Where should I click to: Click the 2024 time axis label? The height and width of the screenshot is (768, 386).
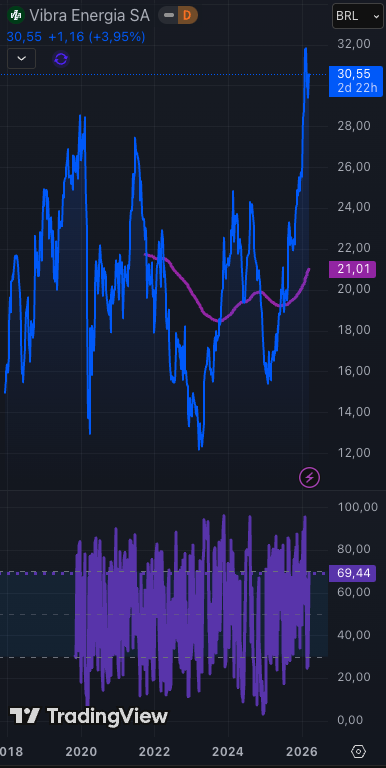[229, 751]
